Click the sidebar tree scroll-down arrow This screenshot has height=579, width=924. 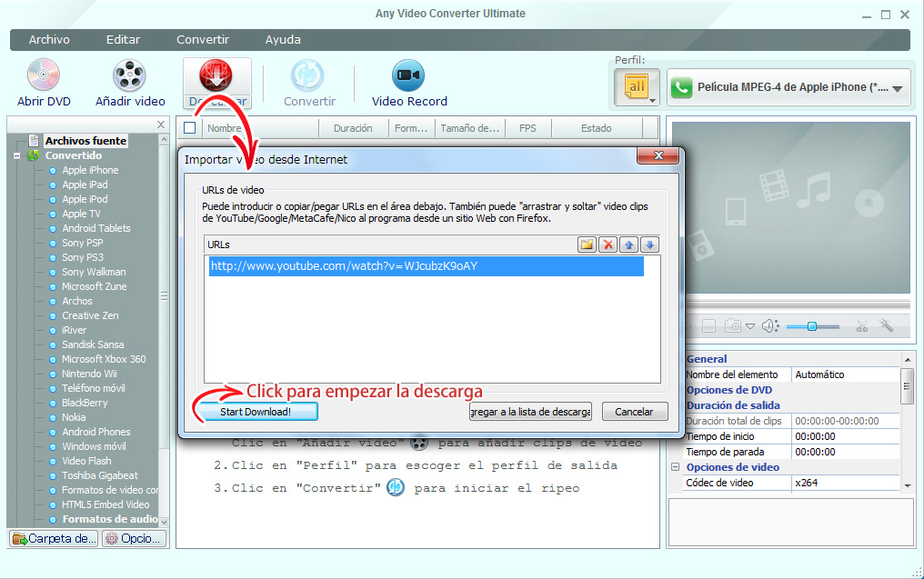coord(164,522)
